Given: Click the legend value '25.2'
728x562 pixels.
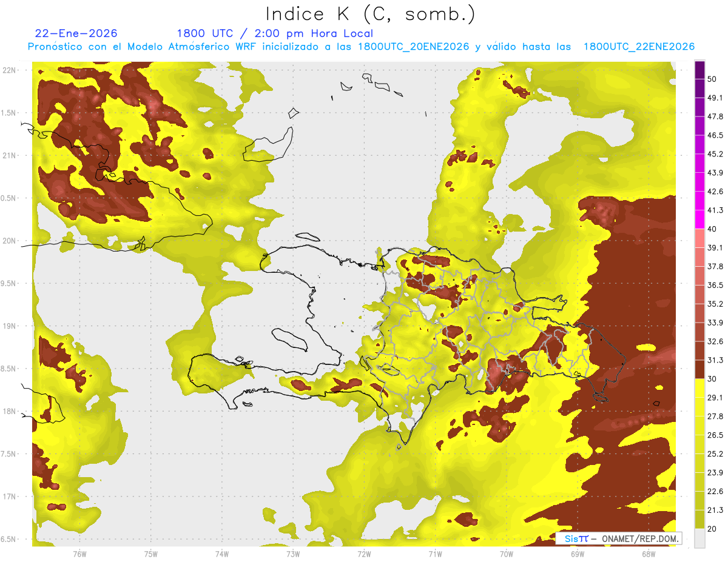Looking at the screenshot, I should click(715, 454).
